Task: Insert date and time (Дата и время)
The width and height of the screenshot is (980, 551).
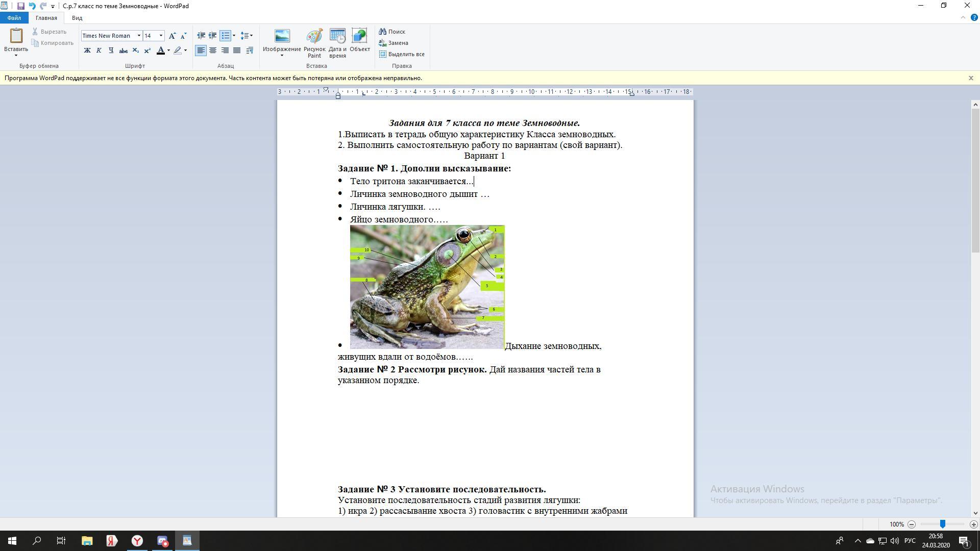Action: point(337,43)
